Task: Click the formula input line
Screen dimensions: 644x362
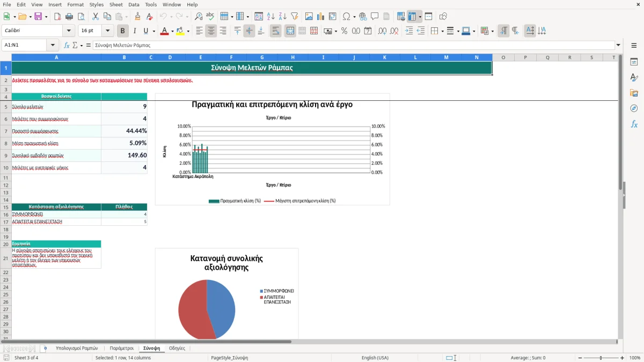Action: [x=354, y=46]
